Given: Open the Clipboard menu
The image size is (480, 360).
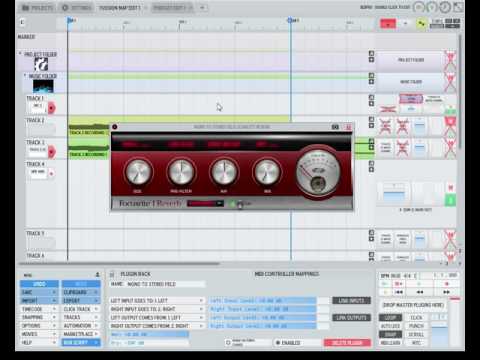Looking at the screenshot, I should click(x=81, y=292).
